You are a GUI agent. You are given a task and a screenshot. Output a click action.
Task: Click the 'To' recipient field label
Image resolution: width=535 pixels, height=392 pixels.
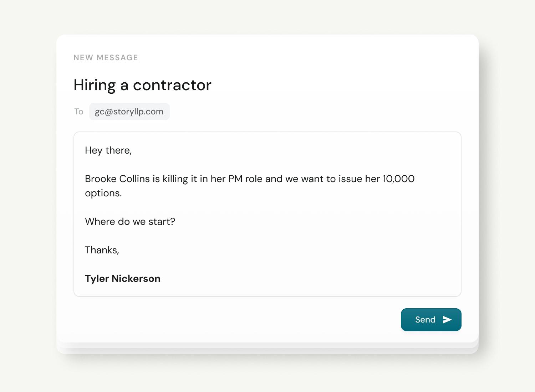[x=78, y=112]
